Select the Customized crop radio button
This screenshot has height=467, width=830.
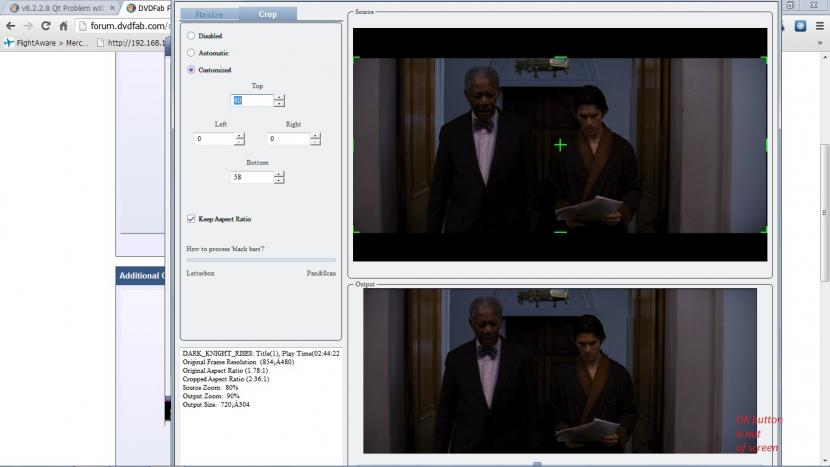(191, 69)
